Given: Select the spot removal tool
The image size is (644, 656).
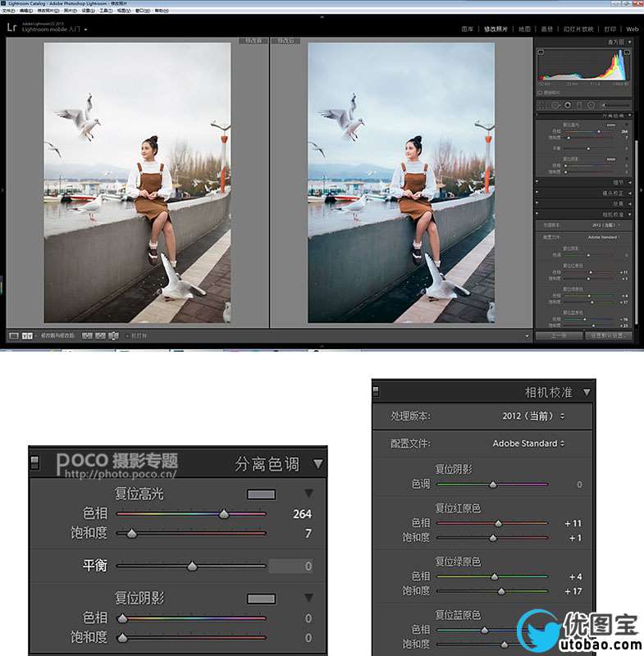Looking at the screenshot, I should 555,105.
